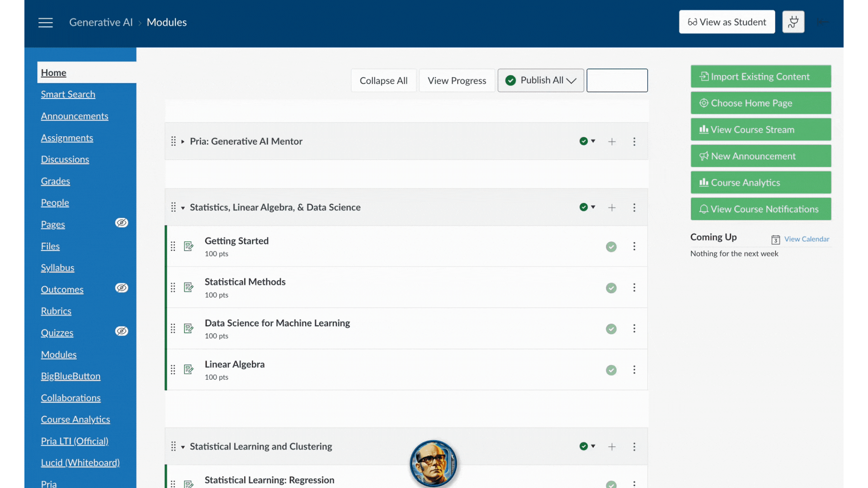Click Import Existing Content button
The width and height of the screenshot is (868, 488).
coord(760,76)
